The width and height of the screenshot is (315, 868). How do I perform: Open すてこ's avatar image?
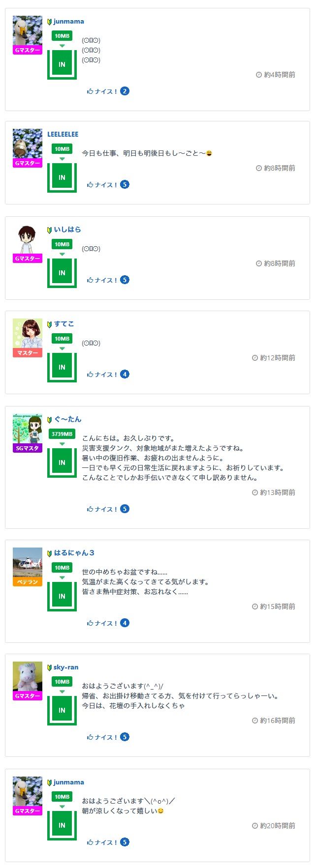tap(28, 333)
